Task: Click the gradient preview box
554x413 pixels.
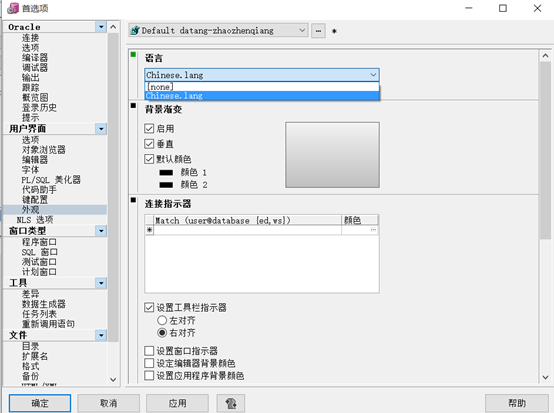Action: point(332,155)
